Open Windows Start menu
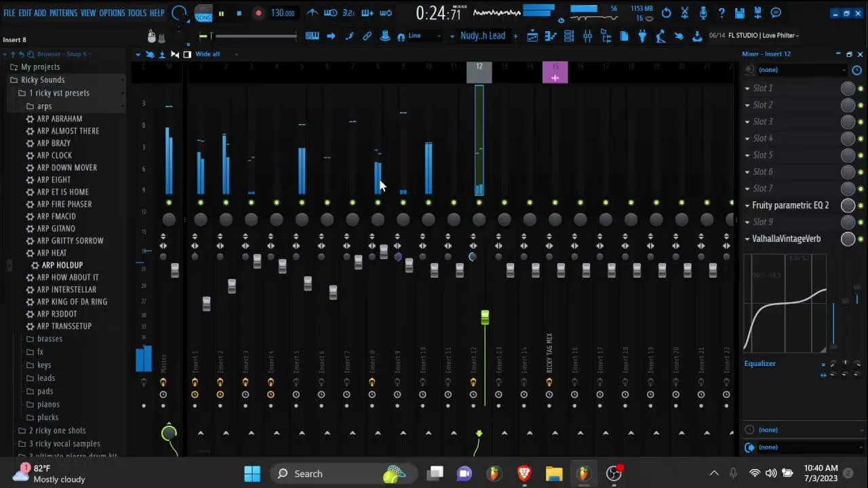 point(252,473)
